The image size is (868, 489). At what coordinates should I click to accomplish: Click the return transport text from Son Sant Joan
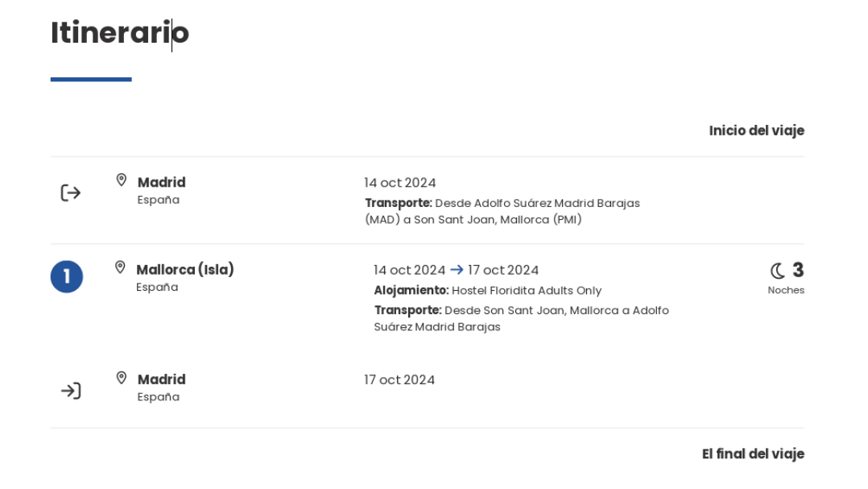[521, 318]
